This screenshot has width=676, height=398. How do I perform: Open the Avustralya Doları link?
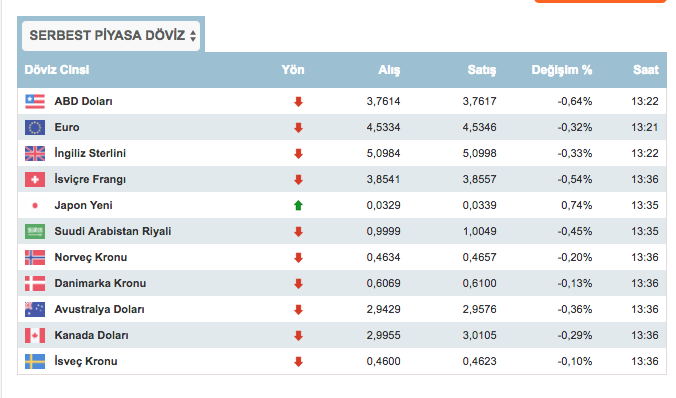click(99, 309)
